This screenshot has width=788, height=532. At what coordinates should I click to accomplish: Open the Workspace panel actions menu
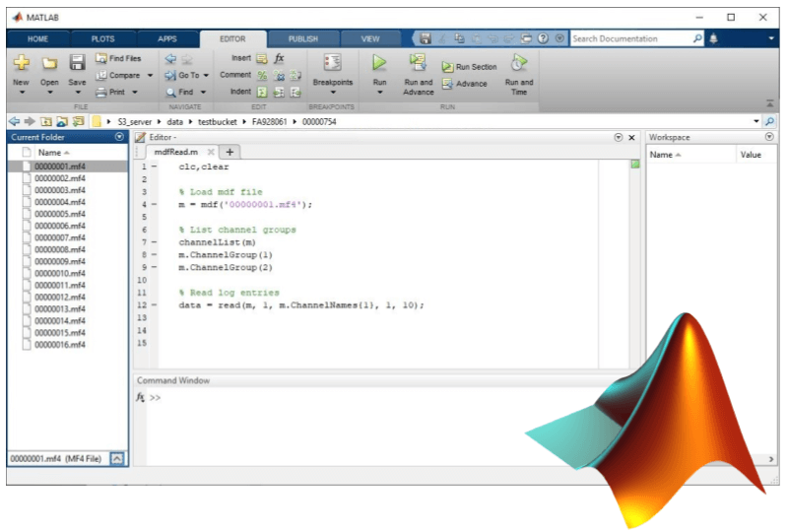click(x=769, y=137)
